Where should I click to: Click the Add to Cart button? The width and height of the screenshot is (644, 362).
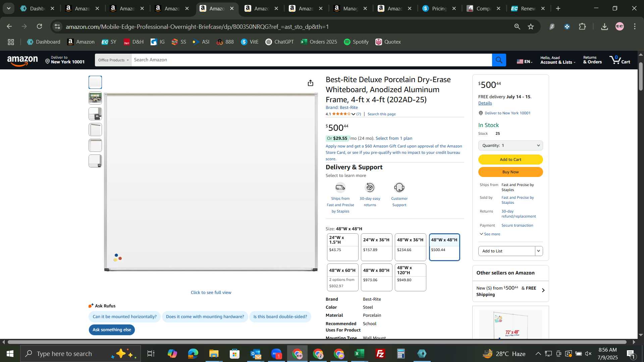[x=510, y=160]
